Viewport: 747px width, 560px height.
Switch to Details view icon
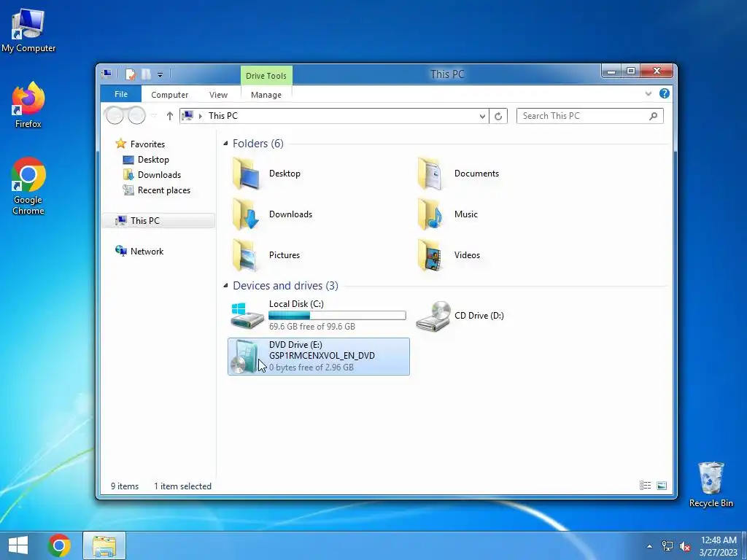point(645,486)
